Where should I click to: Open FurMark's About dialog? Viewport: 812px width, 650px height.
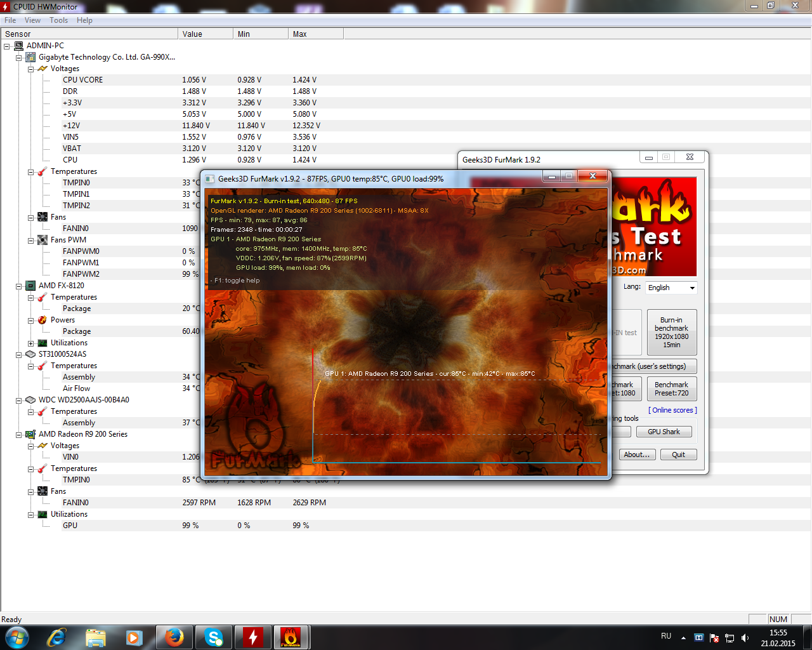pyautogui.click(x=638, y=454)
